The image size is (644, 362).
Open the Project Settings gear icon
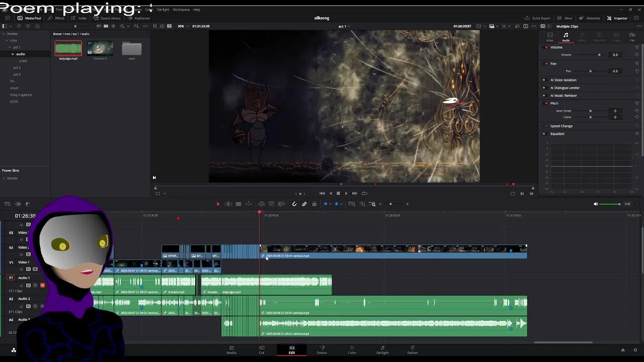(x=635, y=350)
